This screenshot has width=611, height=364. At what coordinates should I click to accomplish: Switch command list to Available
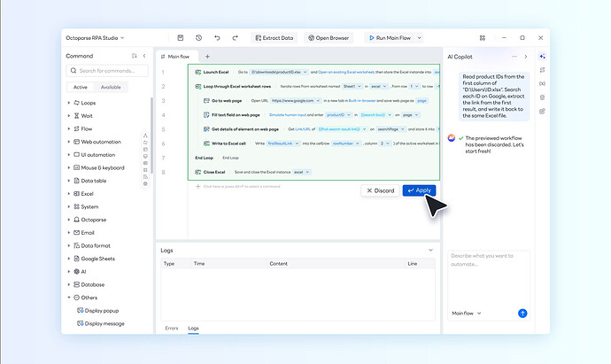click(111, 88)
